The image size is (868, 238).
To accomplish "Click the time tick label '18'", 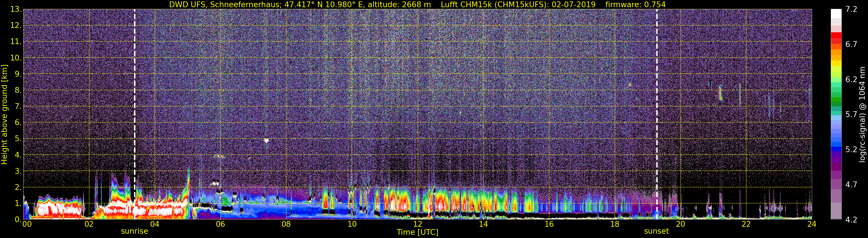I will point(614,224).
